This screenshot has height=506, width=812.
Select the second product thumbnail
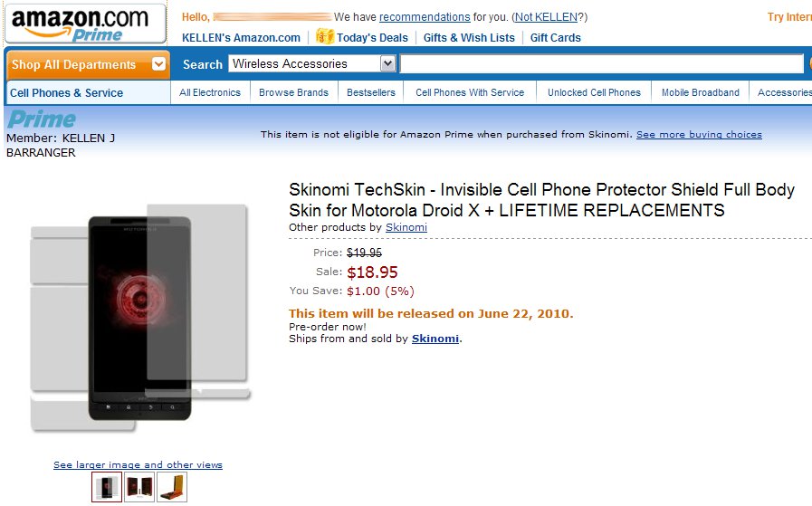pyautogui.click(x=139, y=487)
